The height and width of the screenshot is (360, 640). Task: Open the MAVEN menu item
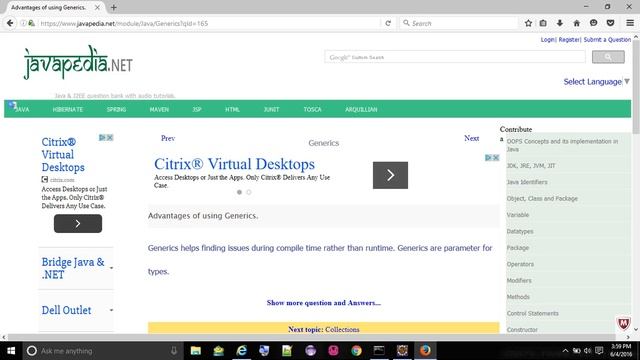pyautogui.click(x=159, y=109)
